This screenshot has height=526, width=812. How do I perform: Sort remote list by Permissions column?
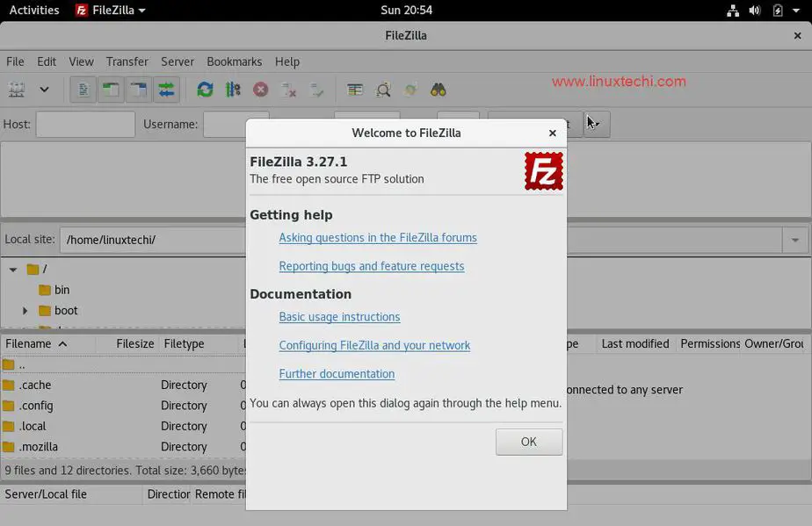point(709,343)
